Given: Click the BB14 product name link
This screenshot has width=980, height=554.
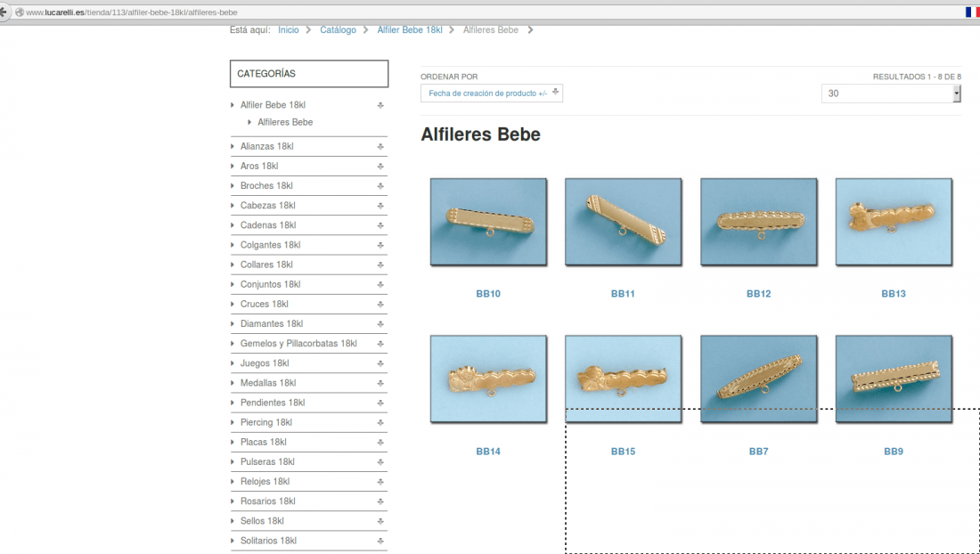Looking at the screenshot, I should click(x=488, y=451).
